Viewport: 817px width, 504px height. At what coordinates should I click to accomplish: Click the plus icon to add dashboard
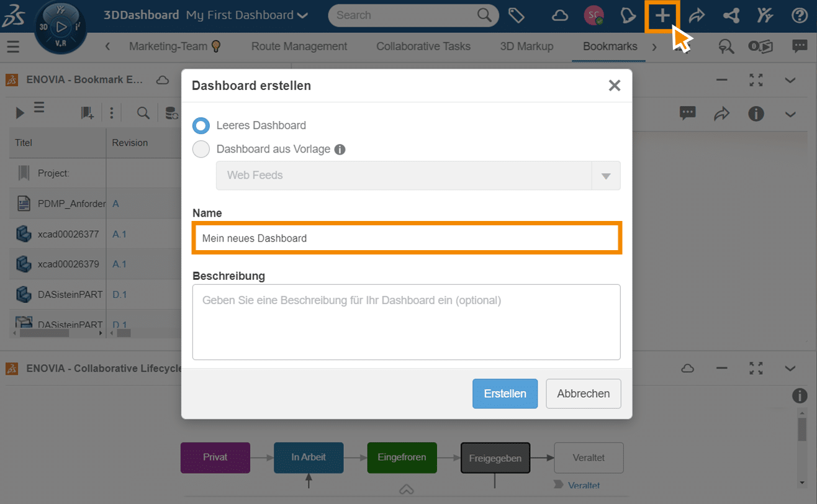point(662,16)
